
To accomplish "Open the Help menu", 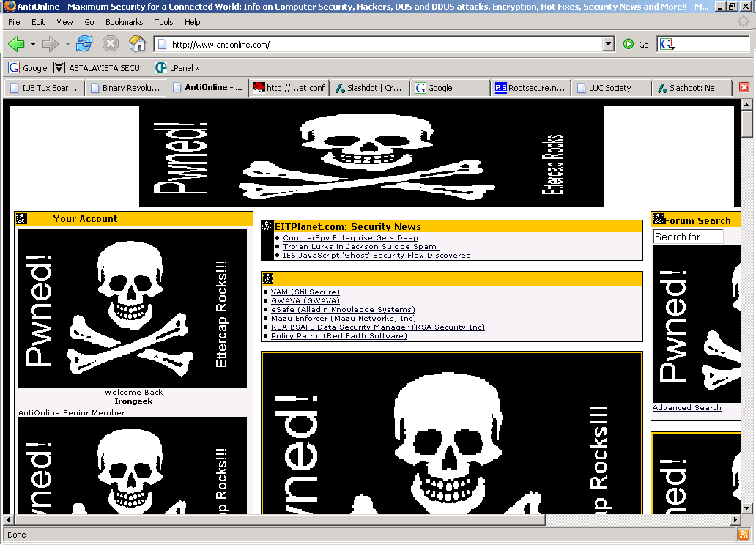I will [x=193, y=22].
